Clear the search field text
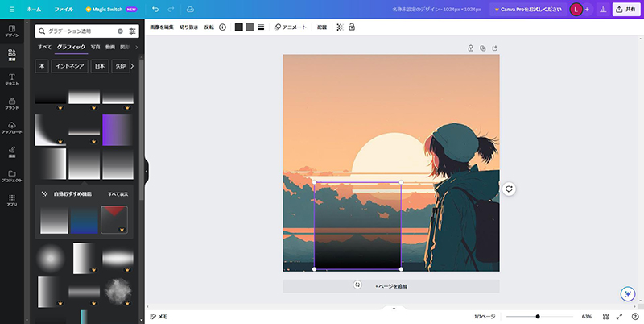The width and height of the screenshot is (644, 324). [x=120, y=31]
